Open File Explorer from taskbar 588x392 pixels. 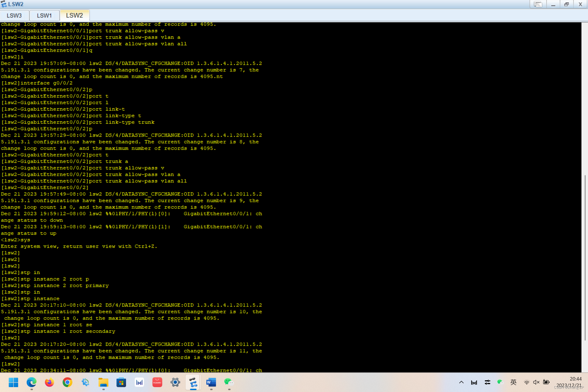click(103, 382)
